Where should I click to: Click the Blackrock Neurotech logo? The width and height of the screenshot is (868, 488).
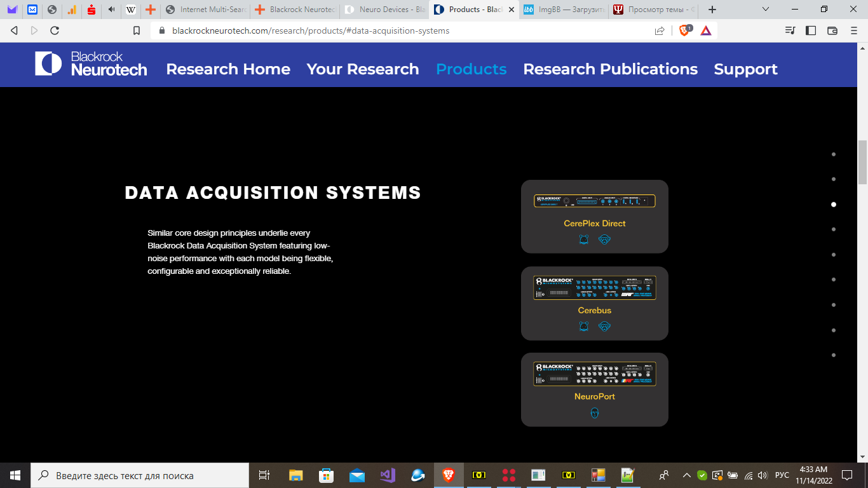91,64
